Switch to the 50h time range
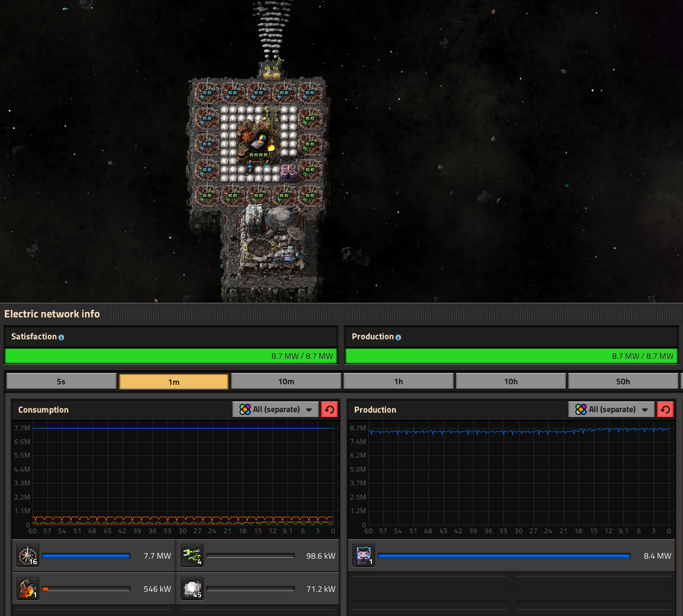 coord(623,381)
